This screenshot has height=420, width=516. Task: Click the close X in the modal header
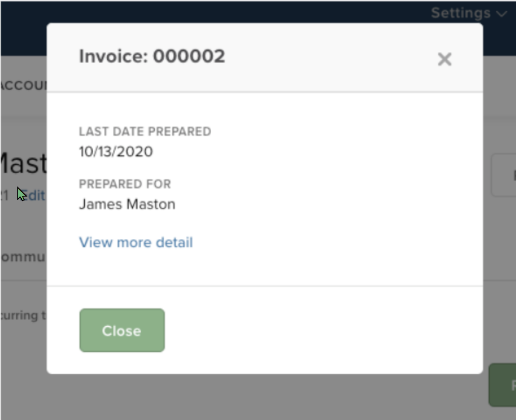445,59
